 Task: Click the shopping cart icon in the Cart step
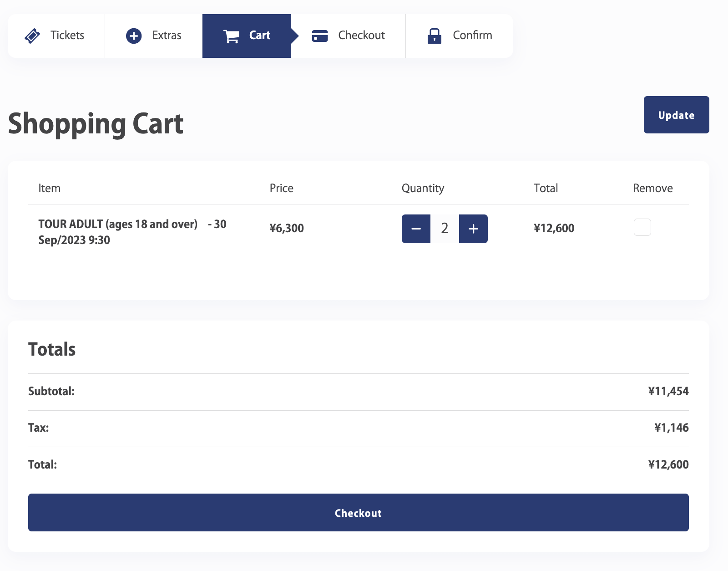tap(232, 36)
